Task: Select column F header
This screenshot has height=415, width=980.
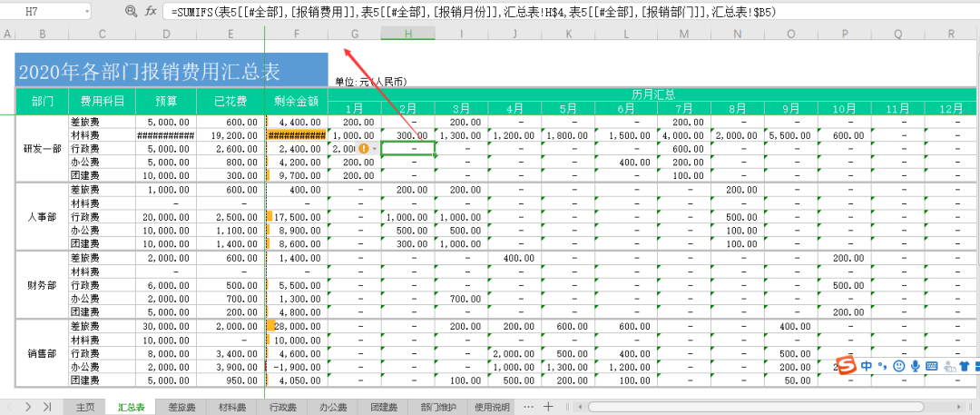Action: pyautogui.click(x=296, y=34)
